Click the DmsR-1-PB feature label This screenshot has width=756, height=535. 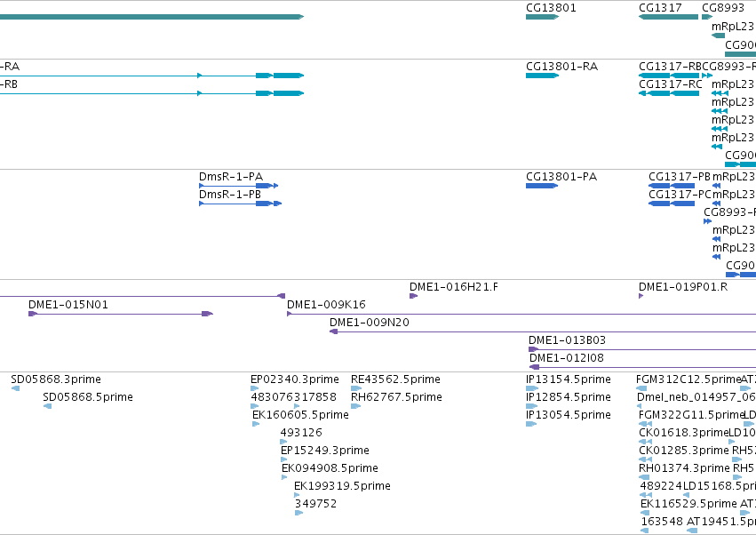[230, 195]
